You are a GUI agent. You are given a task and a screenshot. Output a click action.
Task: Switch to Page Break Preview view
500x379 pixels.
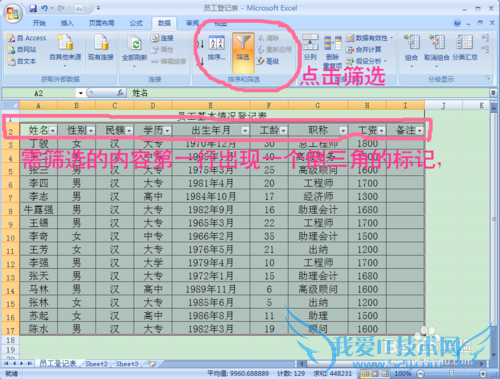pyautogui.click(x=385, y=374)
